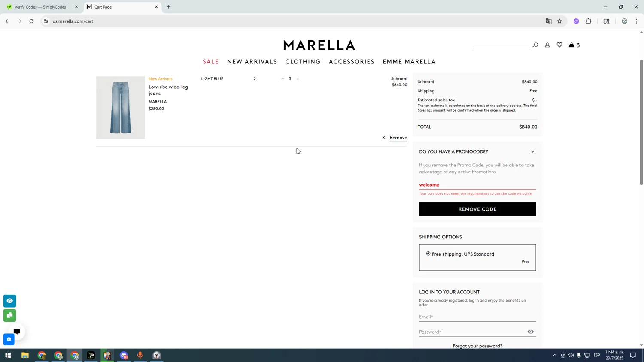The width and height of the screenshot is (644, 362).
Task: Click Forgot your password link
Action: click(x=477, y=346)
